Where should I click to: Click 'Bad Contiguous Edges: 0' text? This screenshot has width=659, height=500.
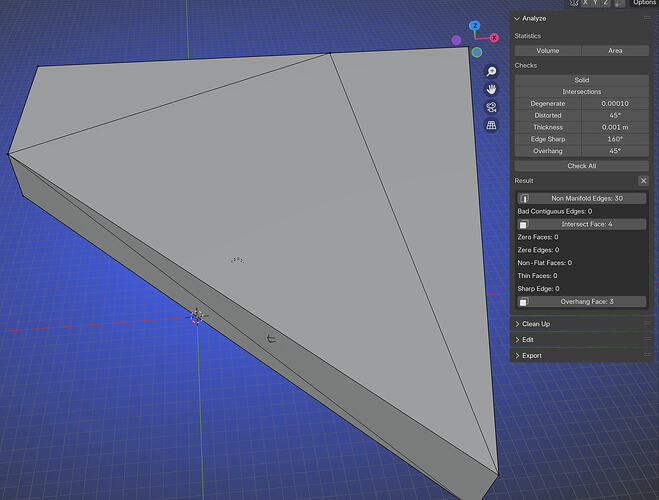pos(554,211)
